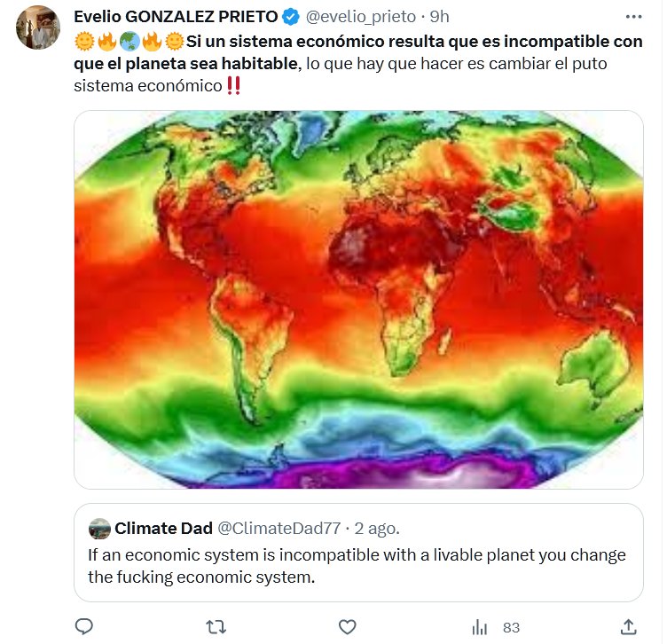667x644 pixels.
Task: Click the Evelio GONZALEZ PRIETO display name
Action: coord(175,17)
